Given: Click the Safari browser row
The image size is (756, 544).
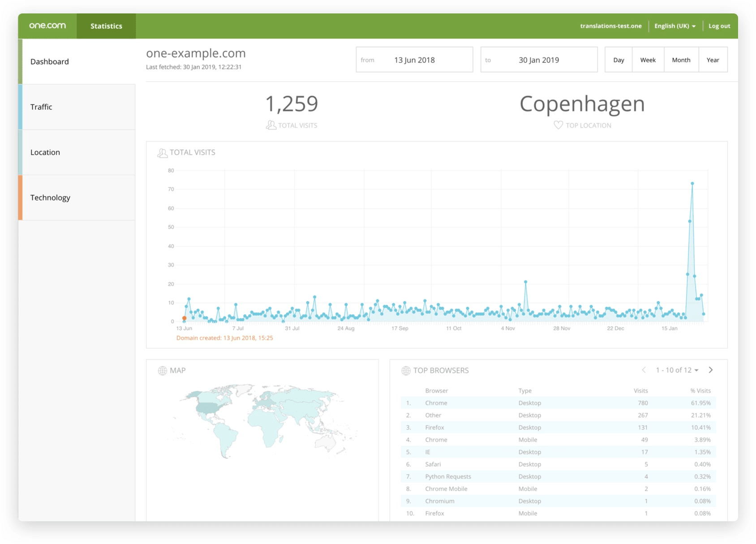Looking at the screenshot, I should tap(558, 464).
